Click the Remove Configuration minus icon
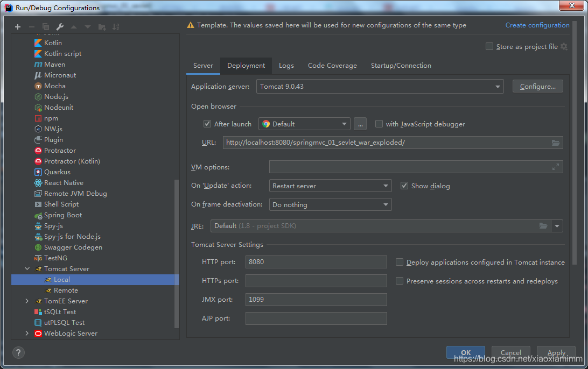The image size is (588, 369). (x=31, y=27)
